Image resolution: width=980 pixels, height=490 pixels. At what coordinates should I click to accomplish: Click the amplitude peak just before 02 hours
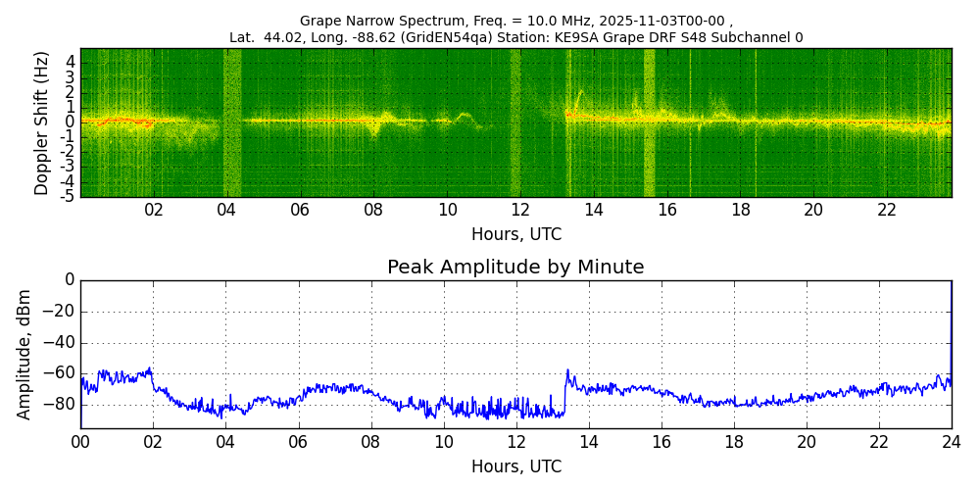(x=150, y=369)
